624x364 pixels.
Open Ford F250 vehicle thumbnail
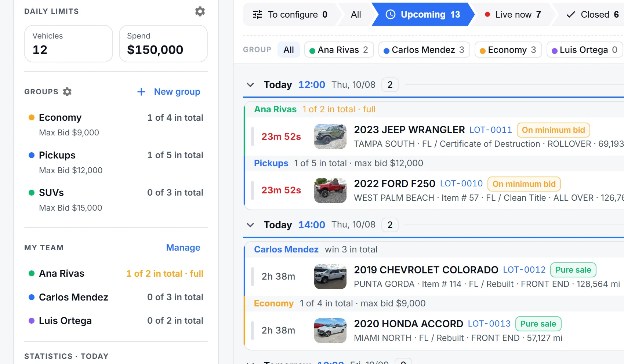click(330, 190)
